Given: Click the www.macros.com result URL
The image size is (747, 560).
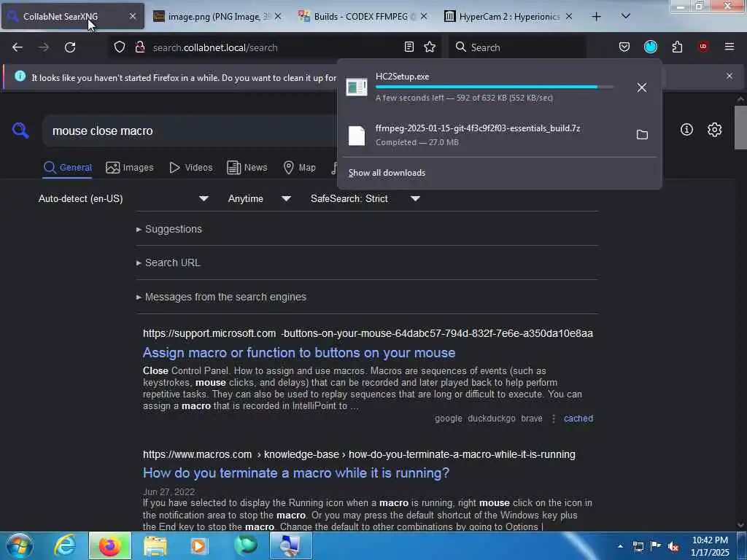Looking at the screenshot, I should (x=359, y=454).
